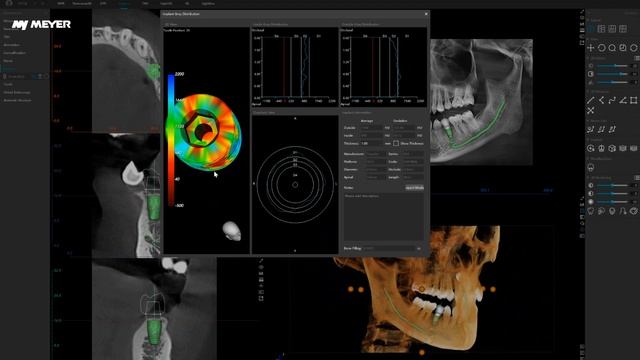Image resolution: width=640 pixels, height=360 pixels.
Task: Click the gray value color scale bar
Action: pyautogui.click(x=171, y=140)
